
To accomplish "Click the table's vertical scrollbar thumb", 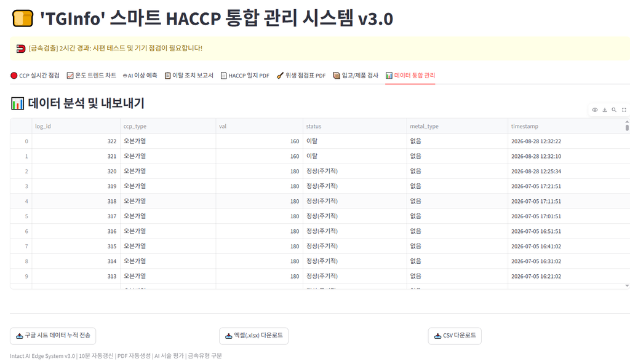I will click(627, 127).
